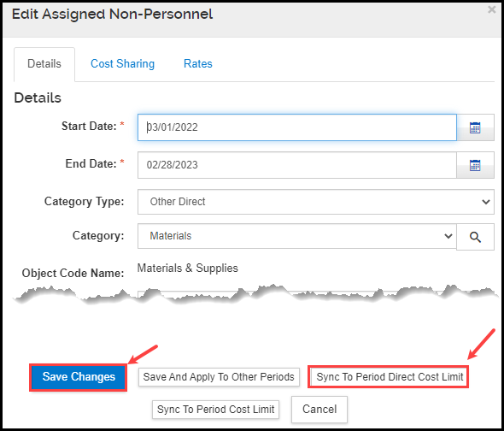Open the Start Date calendar picker
This screenshot has width=504, height=431.
click(x=475, y=127)
